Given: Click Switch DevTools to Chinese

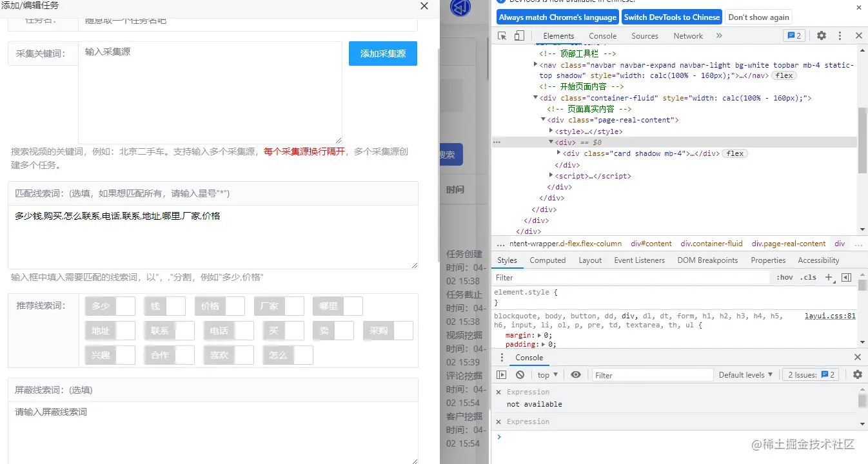Looking at the screenshot, I should pos(671,17).
